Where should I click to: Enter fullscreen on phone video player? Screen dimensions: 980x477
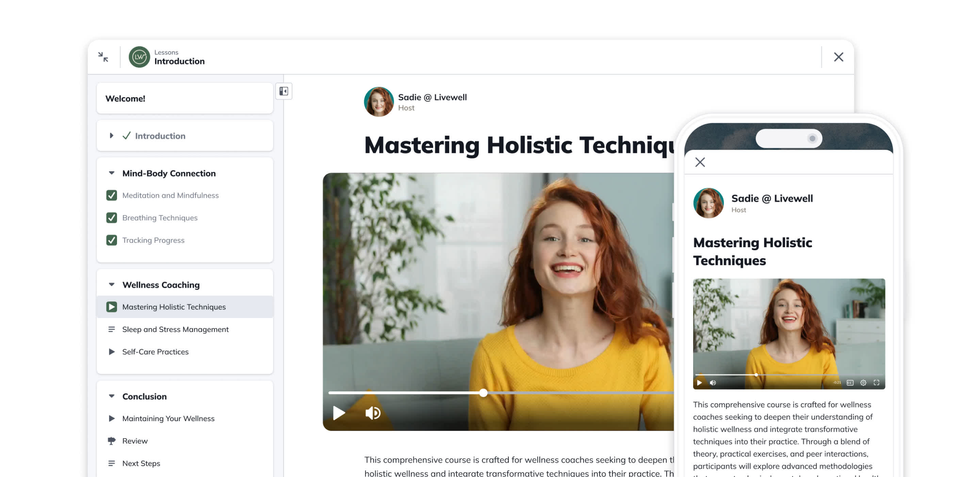(876, 383)
